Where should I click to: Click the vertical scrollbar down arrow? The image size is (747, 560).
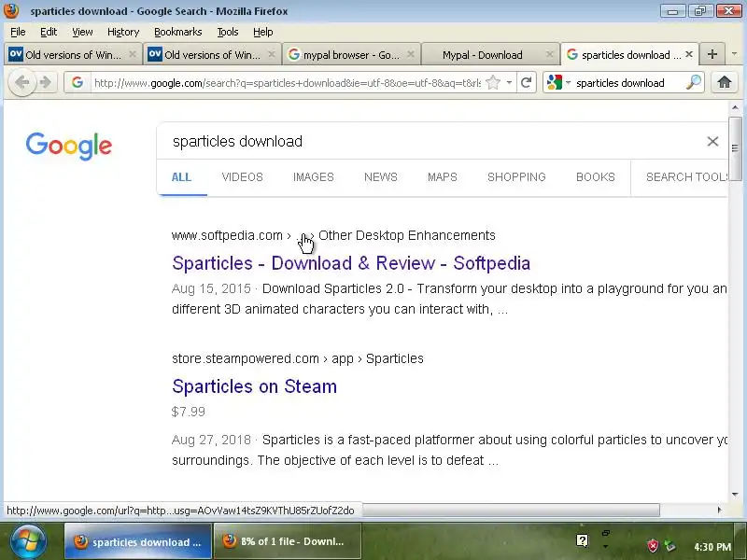point(735,495)
